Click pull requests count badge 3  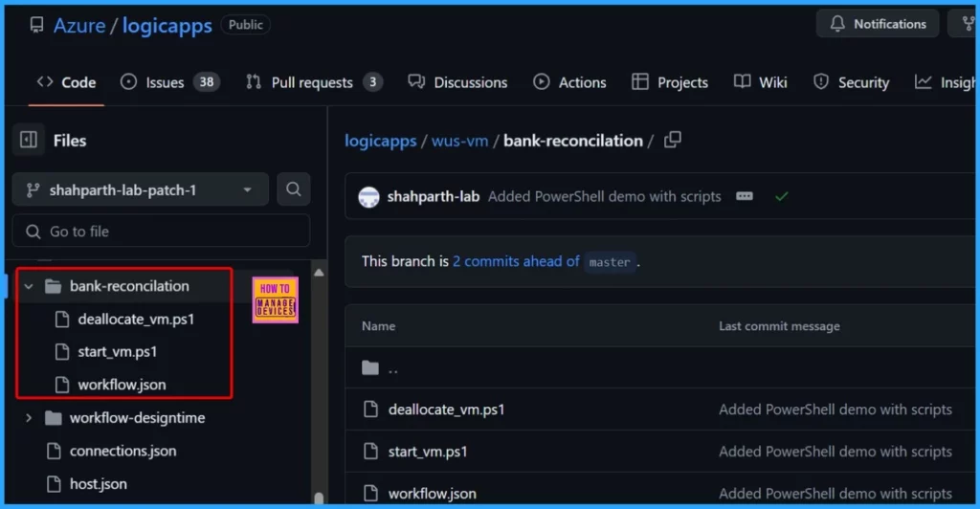pyautogui.click(x=372, y=82)
